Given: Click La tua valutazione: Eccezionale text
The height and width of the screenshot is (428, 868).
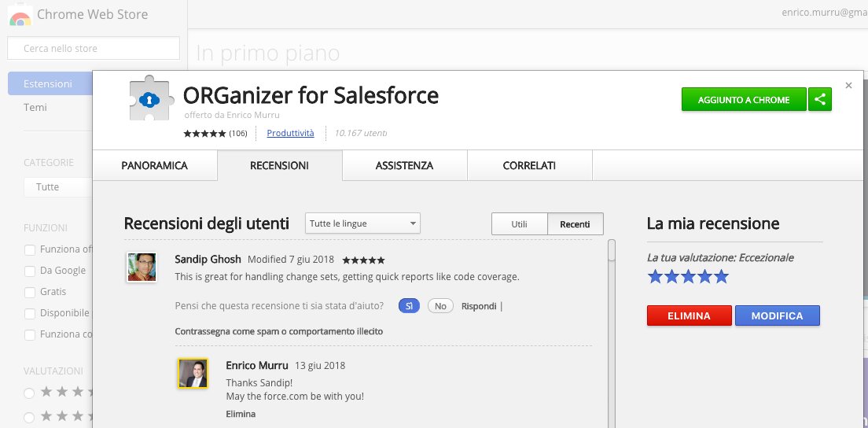Looking at the screenshot, I should tap(720, 257).
